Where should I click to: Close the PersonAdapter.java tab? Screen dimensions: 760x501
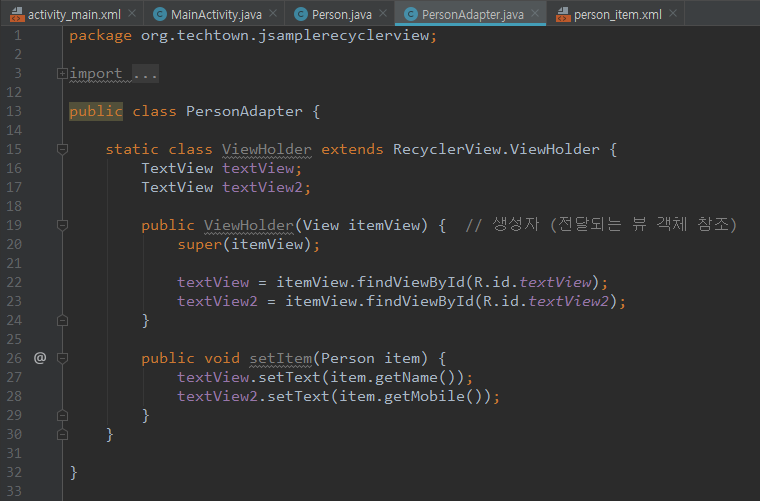click(x=535, y=14)
